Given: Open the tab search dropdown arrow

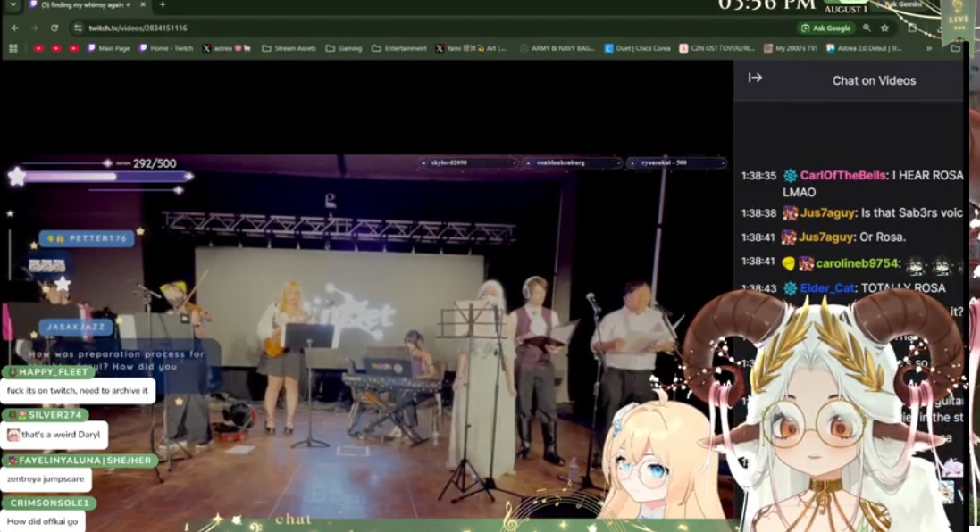Looking at the screenshot, I should 13,4.
